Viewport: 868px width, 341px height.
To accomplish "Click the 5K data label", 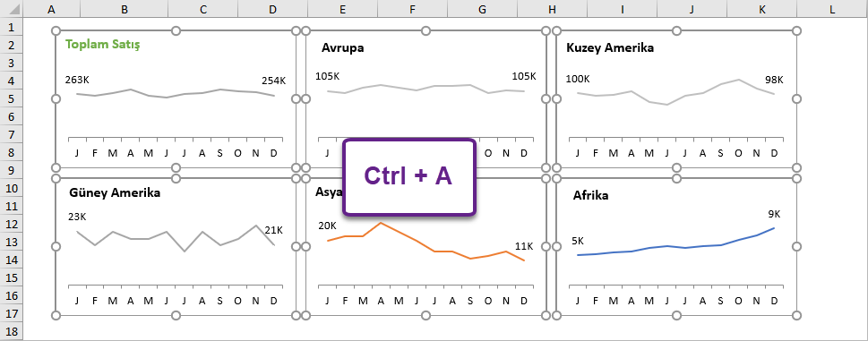I will coord(578,241).
